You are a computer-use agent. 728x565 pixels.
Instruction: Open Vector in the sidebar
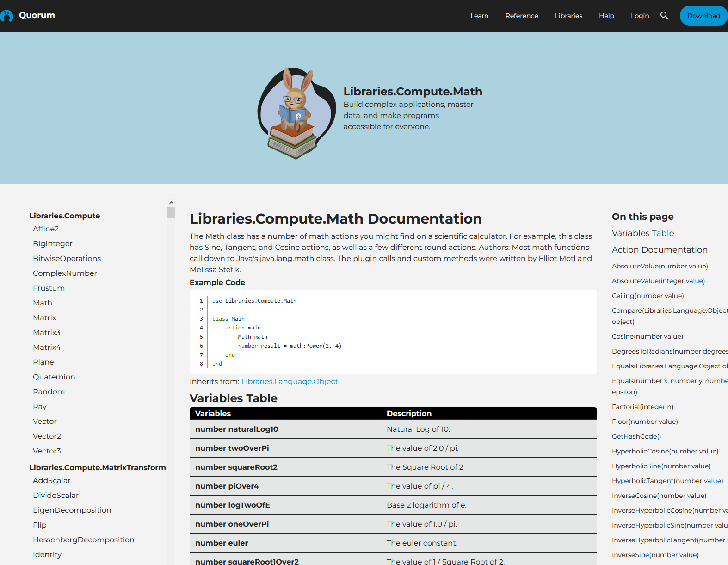[45, 421]
